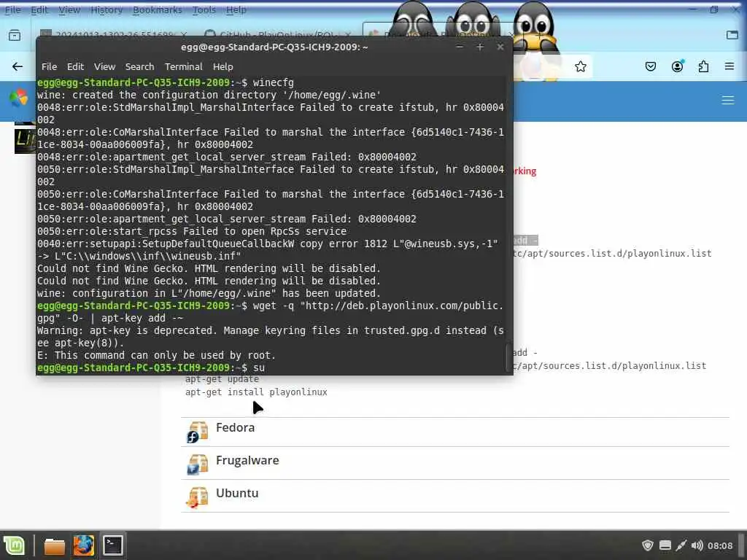Launch the file manager from the taskbar
The height and width of the screenshot is (560, 747).
[54, 545]
